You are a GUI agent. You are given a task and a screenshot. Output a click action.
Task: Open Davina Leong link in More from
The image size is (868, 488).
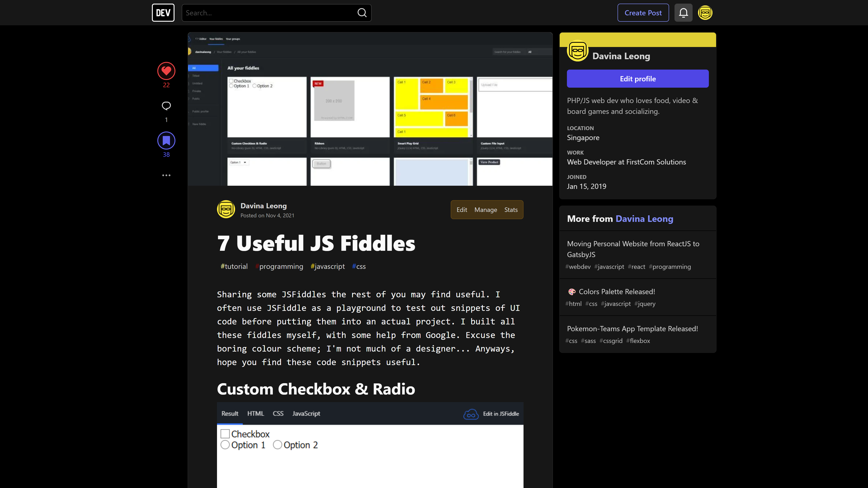[644, 218]
